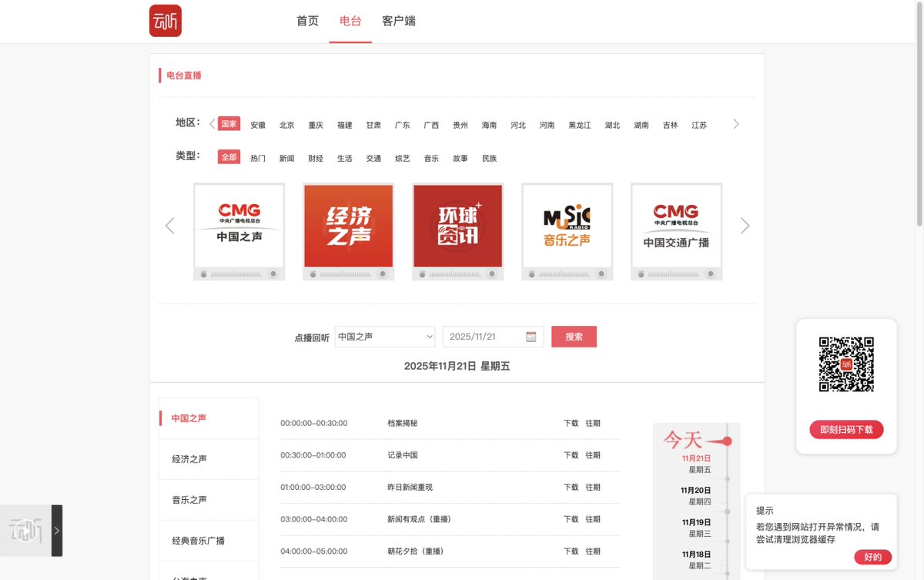
Task: Select 经济之声 in the station sidebar
Action: coord(209,459)
